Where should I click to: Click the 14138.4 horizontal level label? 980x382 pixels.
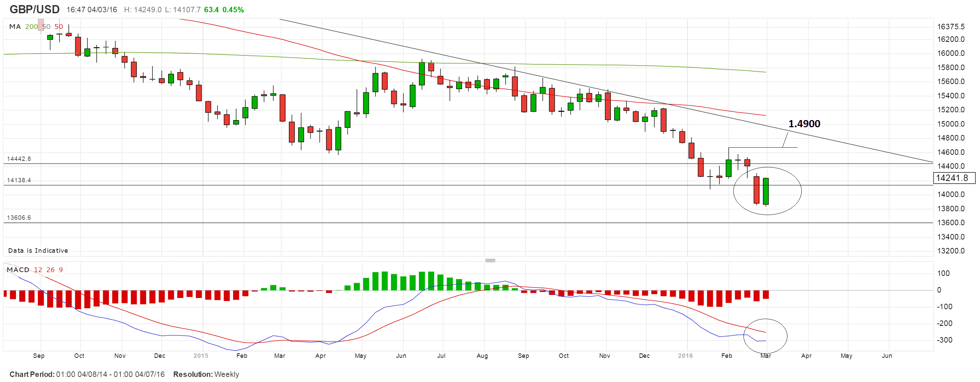coord(19,180)
